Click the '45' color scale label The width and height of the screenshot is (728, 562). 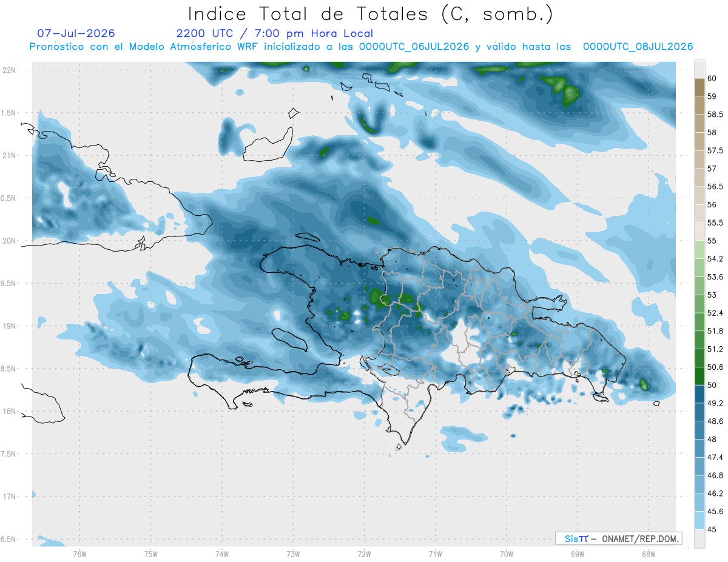712,529
